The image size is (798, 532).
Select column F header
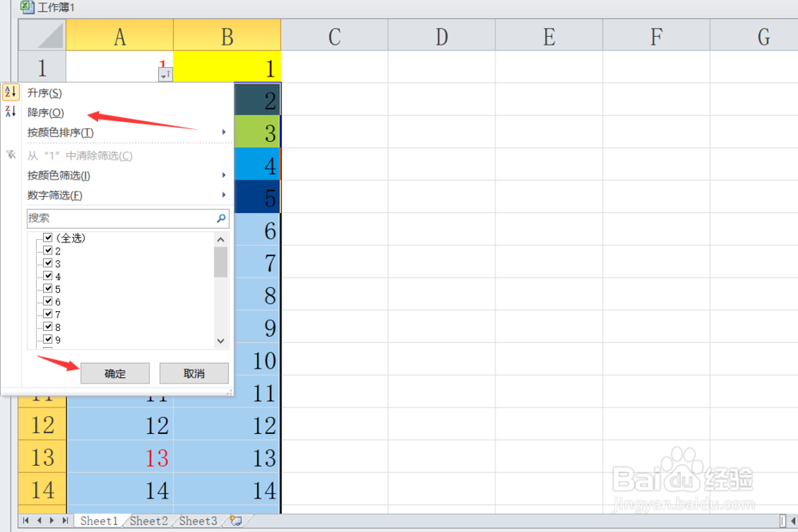(657, 35)
